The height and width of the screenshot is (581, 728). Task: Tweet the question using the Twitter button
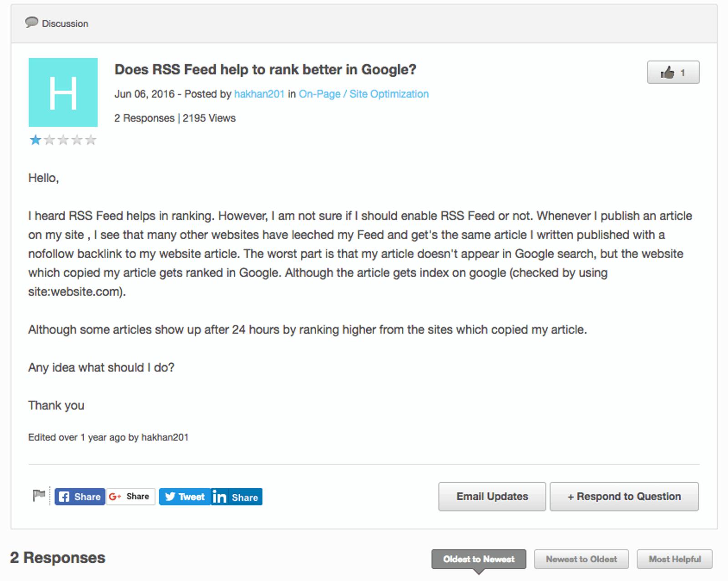184,496
